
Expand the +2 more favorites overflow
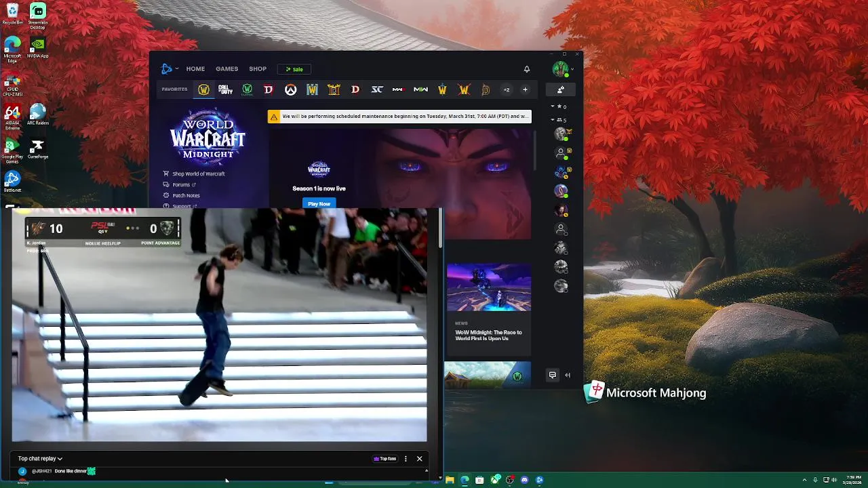click(x=506, y=89)
